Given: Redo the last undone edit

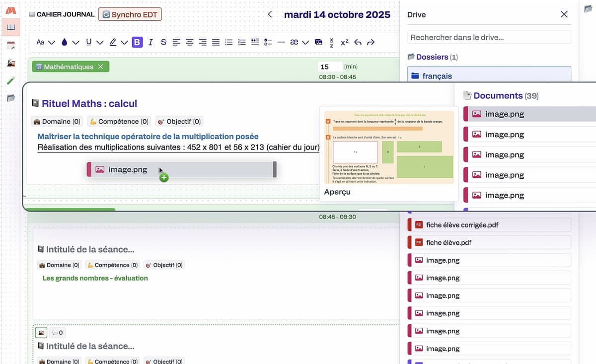Looking at the screenshot, I should tap(371, 42).
